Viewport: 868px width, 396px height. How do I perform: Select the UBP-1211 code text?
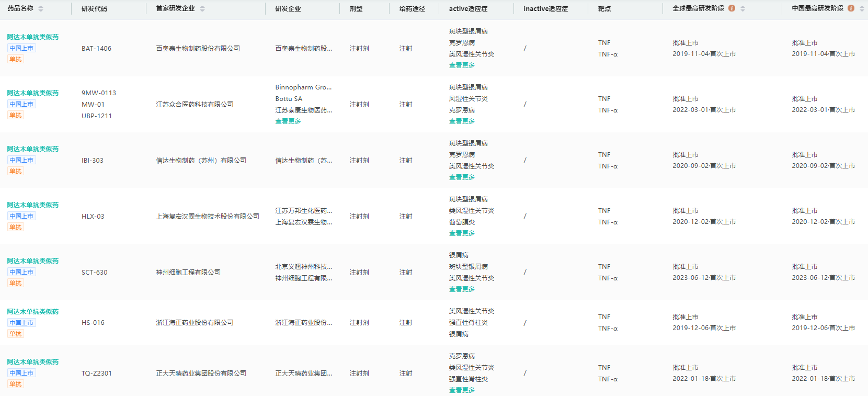click(x=97, y=116)
